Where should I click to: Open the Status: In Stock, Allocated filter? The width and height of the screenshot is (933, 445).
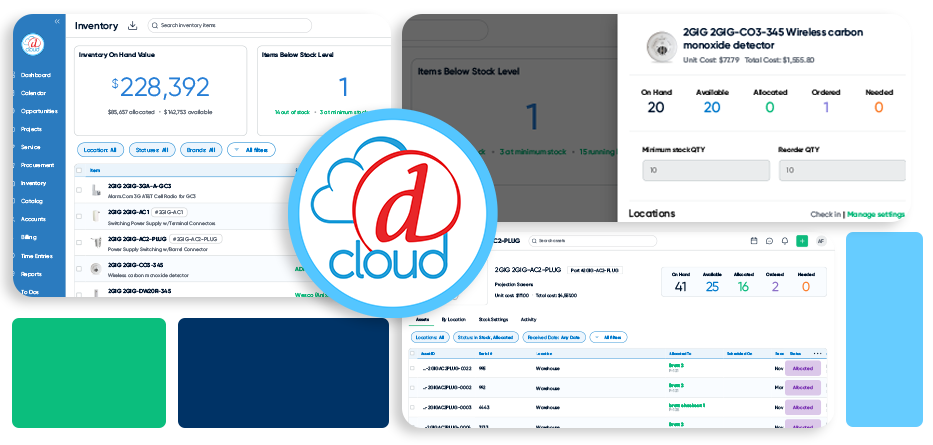[486, 337]
